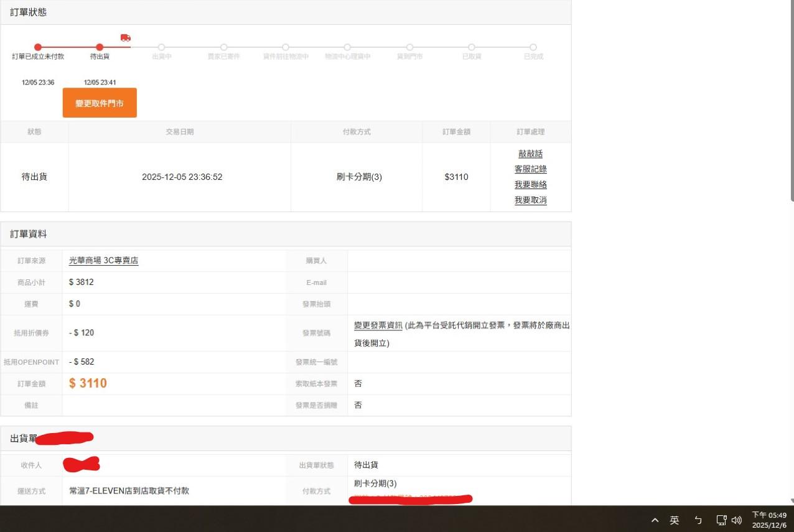Image resolution: width=794 pixels, height=532 pixels.
Task: Click the 我要聯絡 contact link
Action: 530,185
